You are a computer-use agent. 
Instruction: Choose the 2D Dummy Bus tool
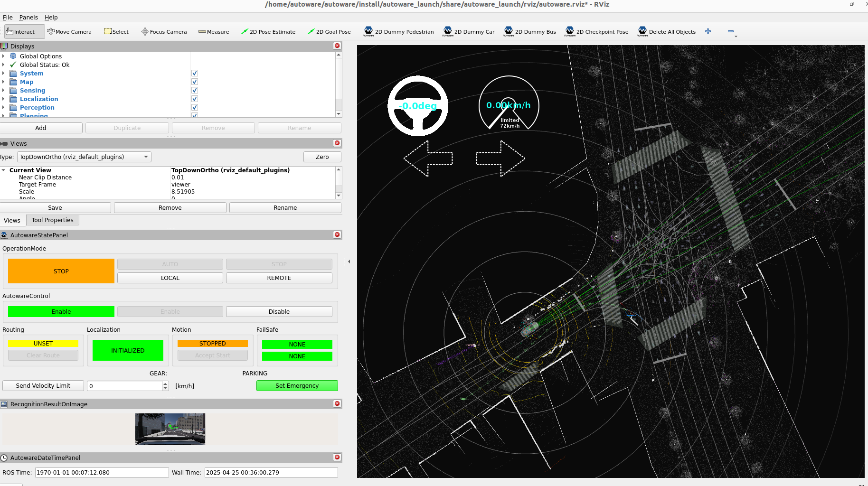(530, 32)
